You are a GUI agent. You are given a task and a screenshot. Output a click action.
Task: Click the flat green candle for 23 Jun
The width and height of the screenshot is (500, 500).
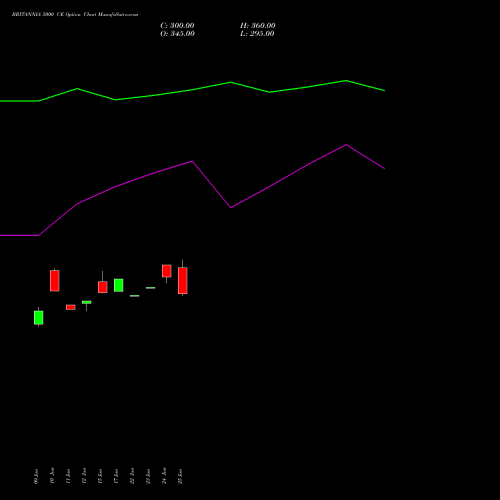tap(151, 288)
